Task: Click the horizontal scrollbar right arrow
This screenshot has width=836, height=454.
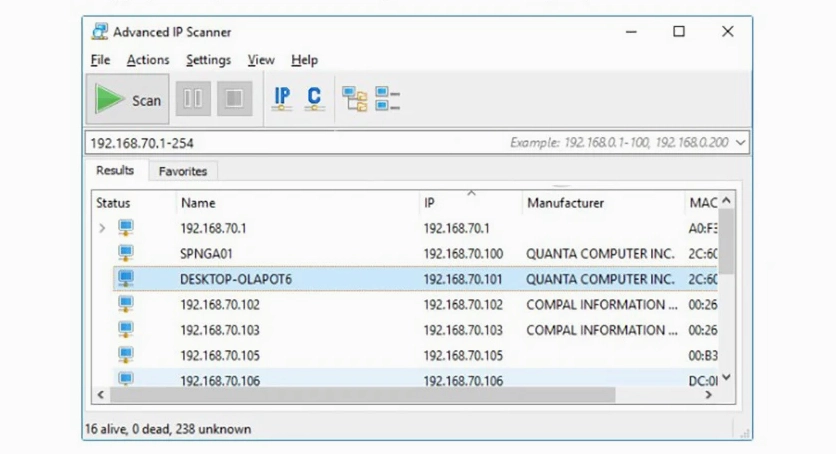Action: click(x=708, y=395)
